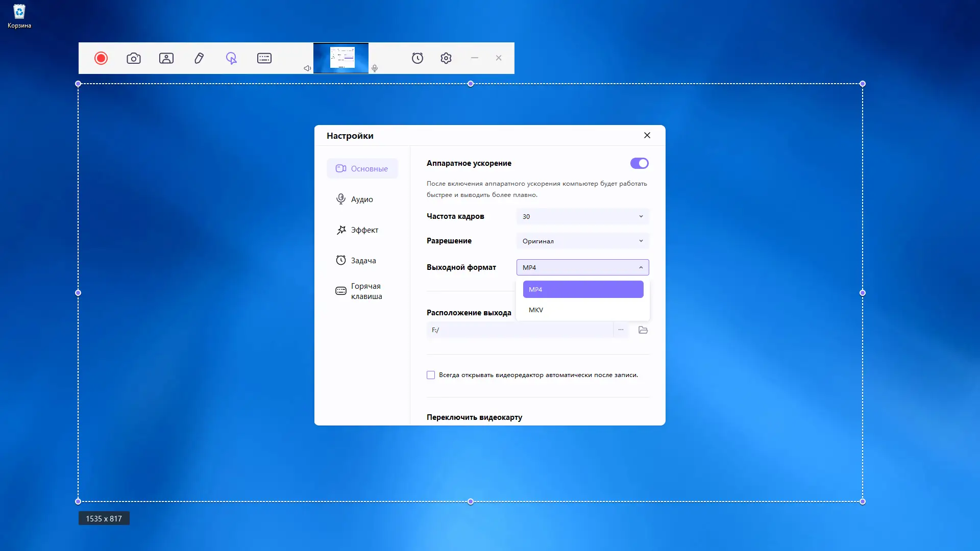Switch to the Аудио settings tab

[362, 199]
